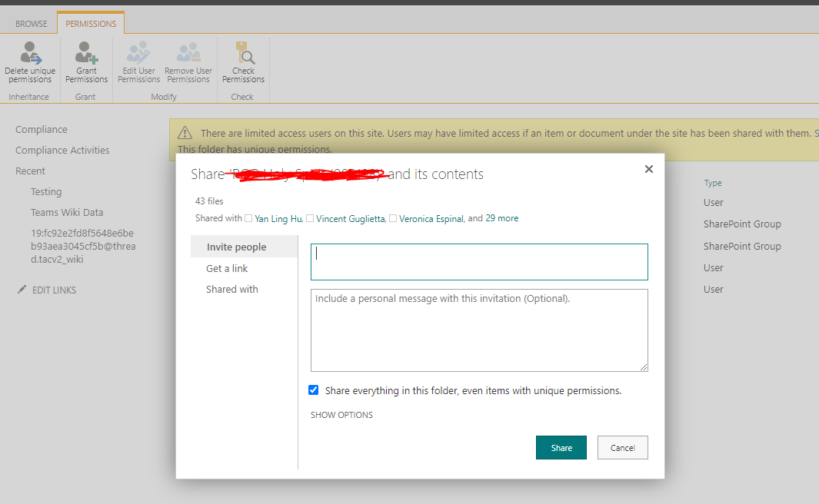Open Check Permissions from the ribbon
Viewport: 819px width, 504px height.
243,51
